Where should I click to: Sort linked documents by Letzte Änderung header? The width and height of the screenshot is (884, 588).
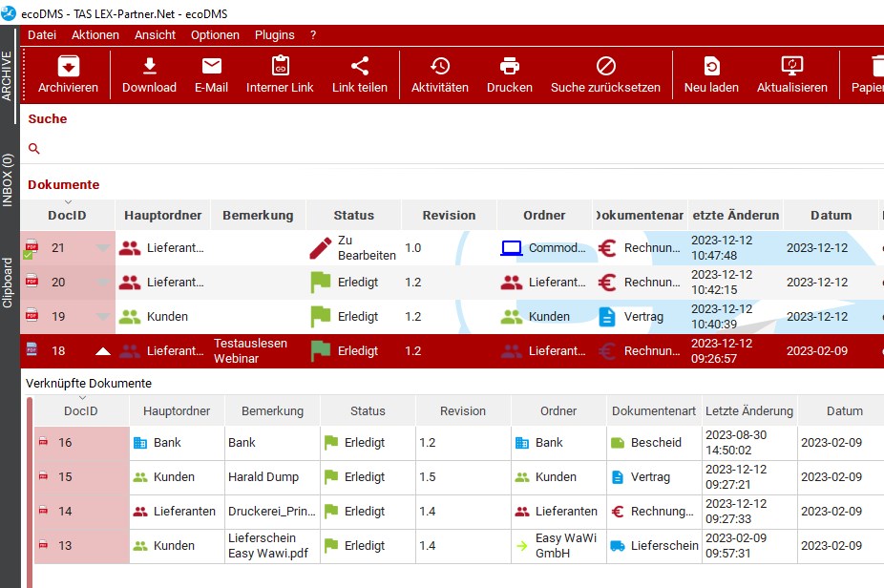749,411
